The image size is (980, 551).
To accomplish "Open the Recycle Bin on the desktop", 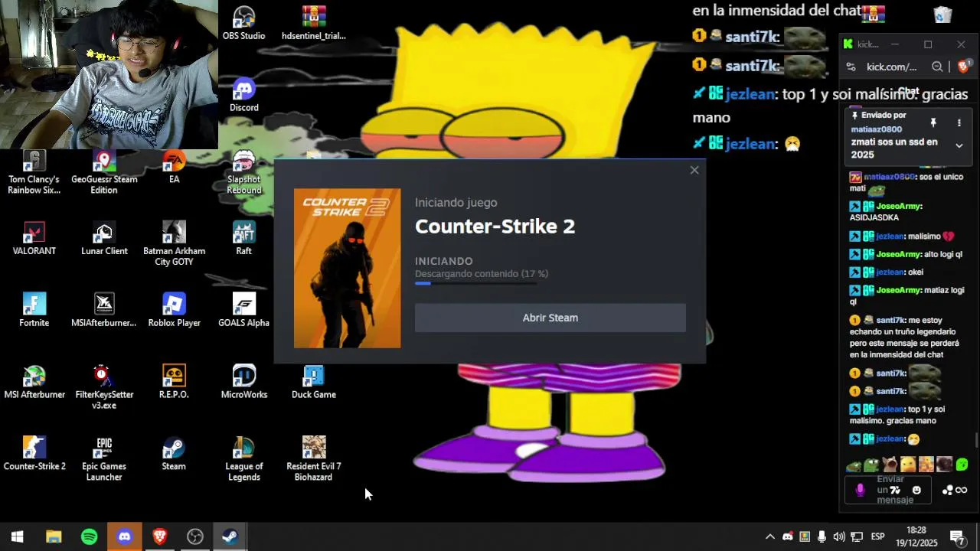I will [x=942, y=15].
